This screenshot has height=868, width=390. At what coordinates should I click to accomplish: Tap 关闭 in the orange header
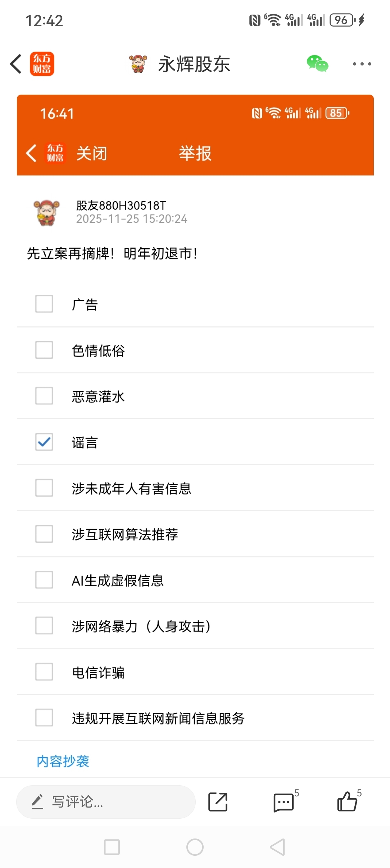92,153
